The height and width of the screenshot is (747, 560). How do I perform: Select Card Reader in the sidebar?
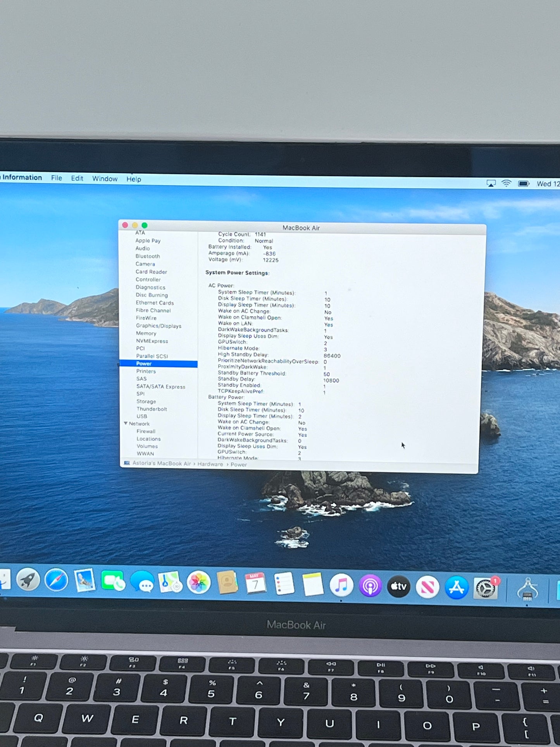tap(151, 272)
